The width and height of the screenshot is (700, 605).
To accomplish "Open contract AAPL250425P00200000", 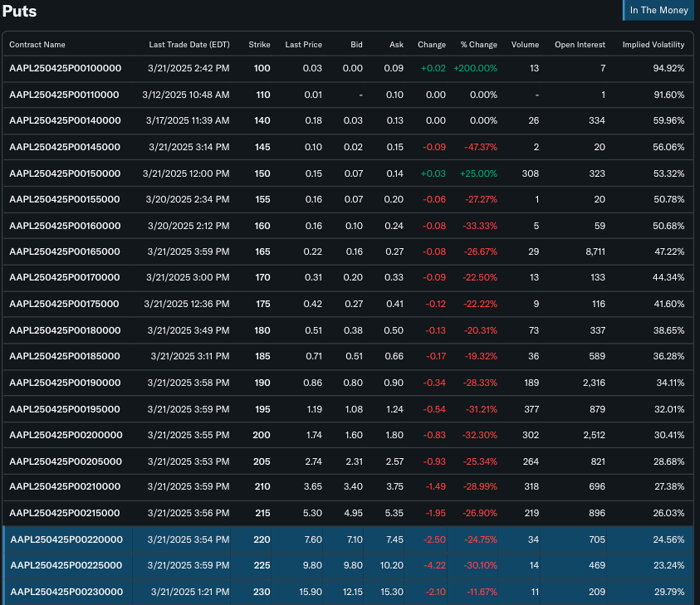I will click(x=66, y=435).
